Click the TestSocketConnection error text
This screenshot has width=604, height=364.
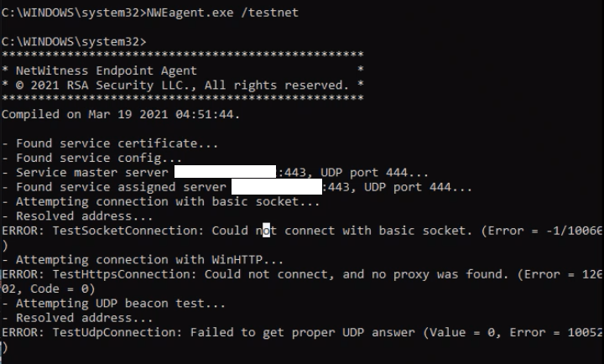tap(302, 231)
